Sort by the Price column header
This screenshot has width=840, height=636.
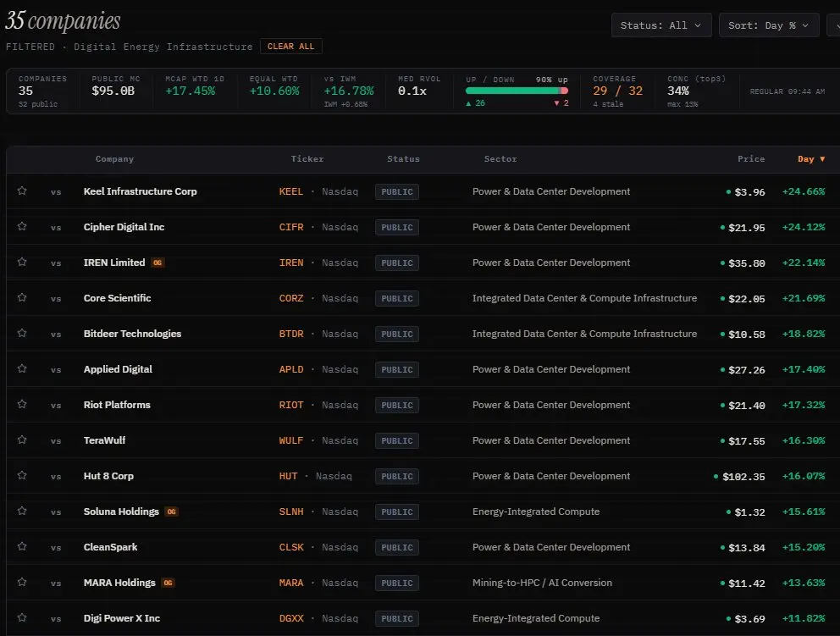(751, 159)
